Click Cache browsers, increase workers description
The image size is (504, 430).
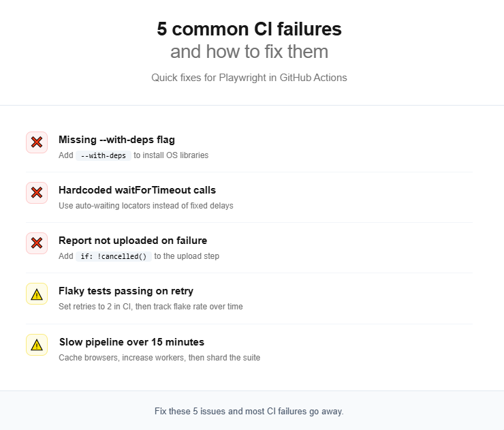click(159, 358)
